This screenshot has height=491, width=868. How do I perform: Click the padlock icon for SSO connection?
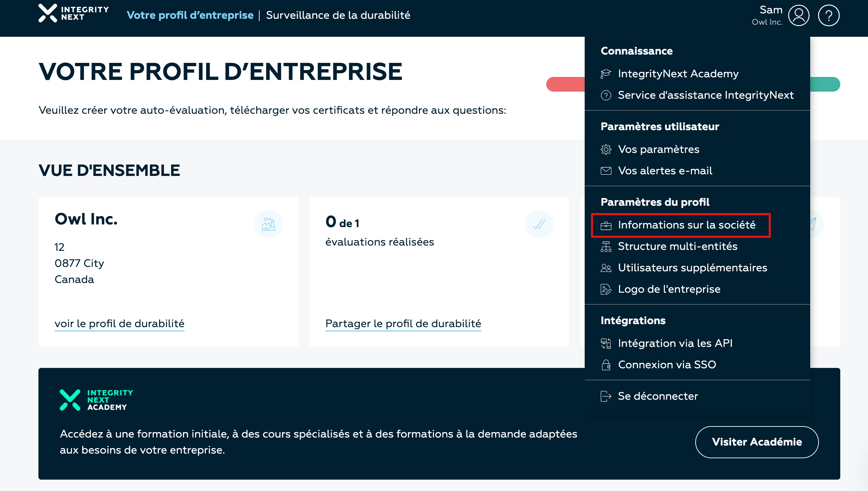click(x=605, y=365)
